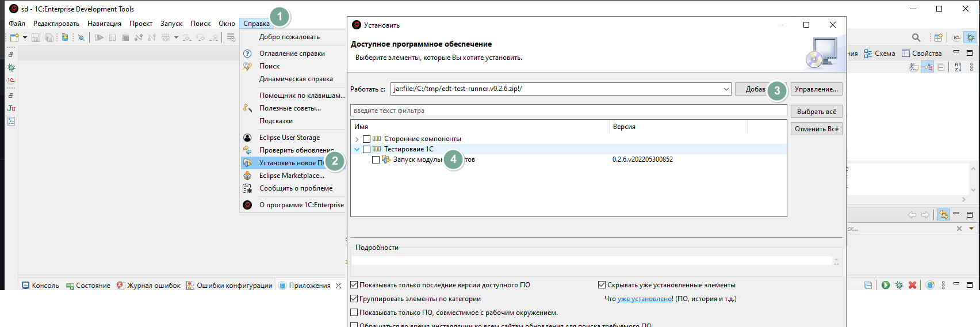
Task: Select Проверить обновления menu entry
Action: 293,150
